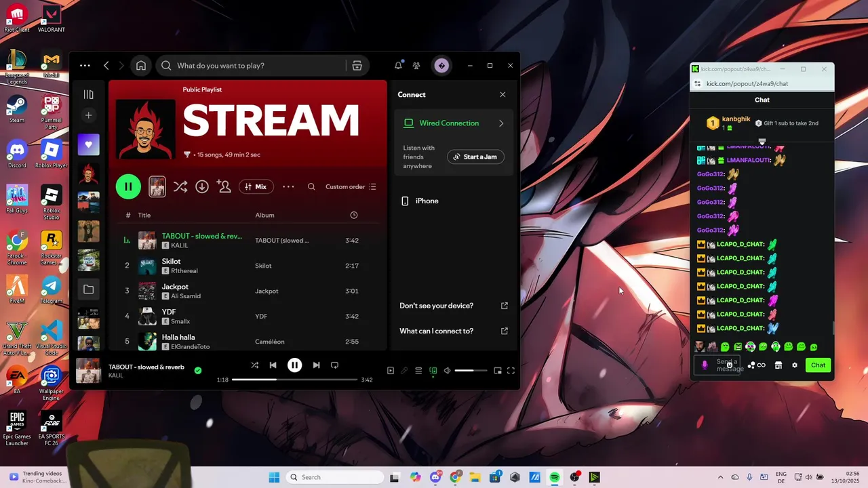Open the KALIL artist link in track list
Screen dimensions: 868x488
point(180,245)
